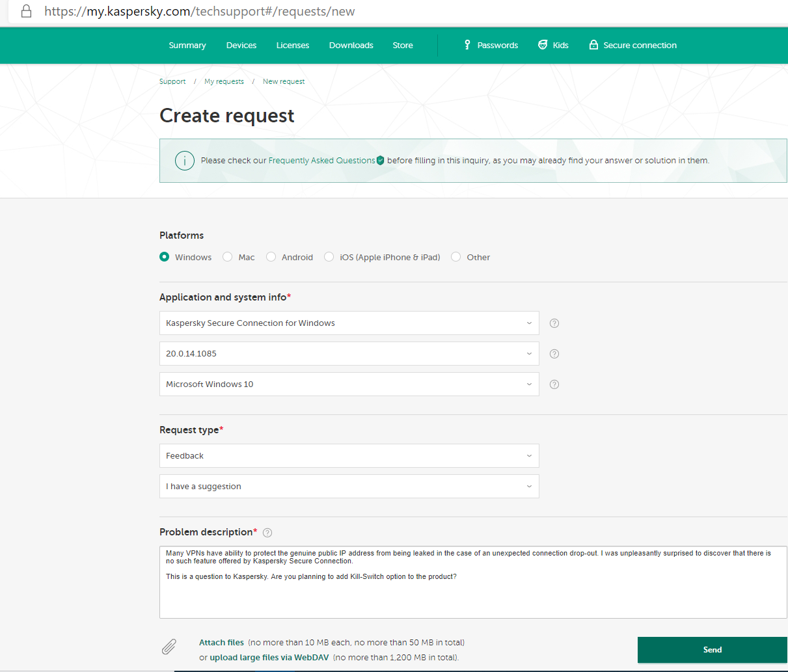Click help icon beside Microsoft Windows 10 dropdown

pos(554,384)
